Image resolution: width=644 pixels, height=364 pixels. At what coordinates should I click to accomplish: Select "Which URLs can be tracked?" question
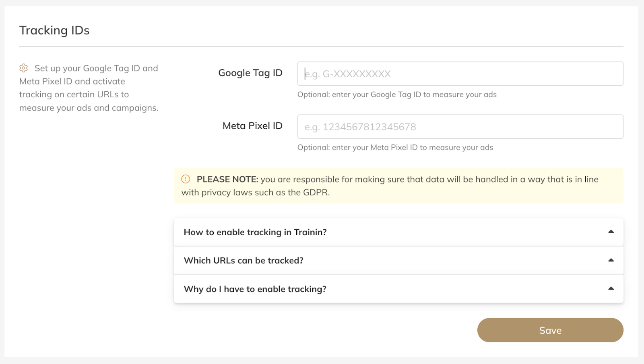tap(244, 260)
